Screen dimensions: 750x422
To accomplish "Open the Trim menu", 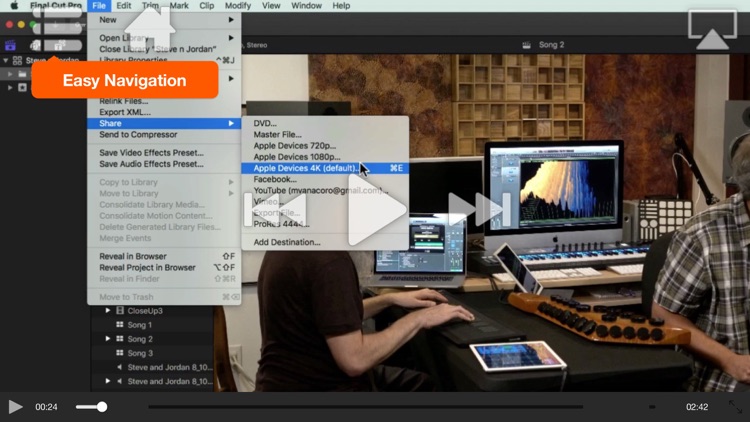I will pyautogui.click(x=150, y=6).
